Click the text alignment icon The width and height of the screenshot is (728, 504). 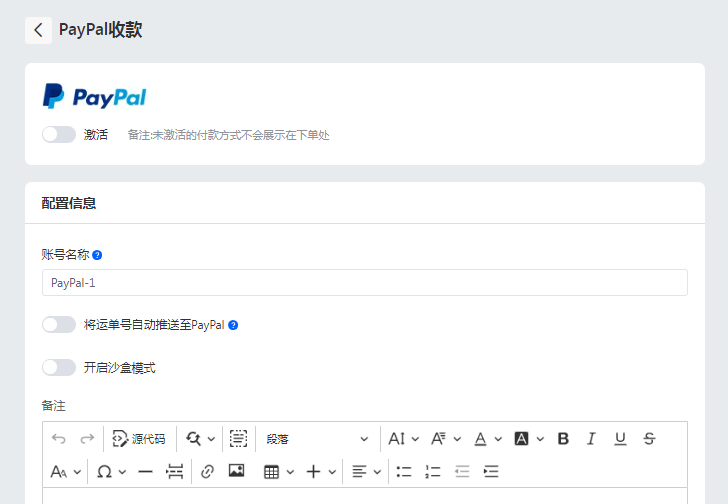coord(359,472)
